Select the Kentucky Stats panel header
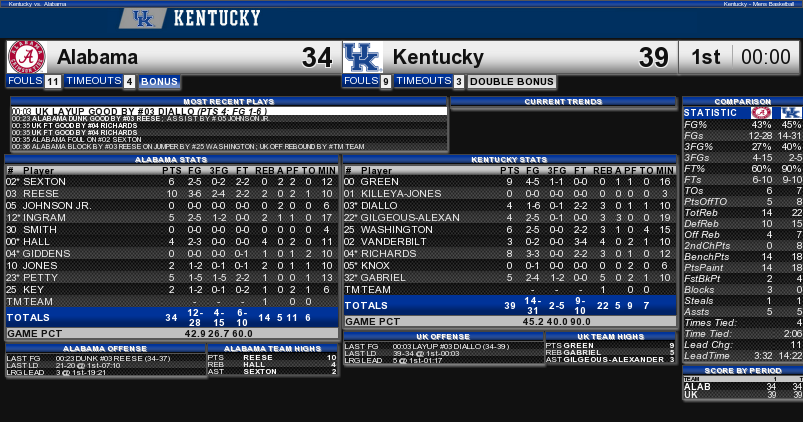The height and width of the screenshot is (422, 803). click(509, 160)
